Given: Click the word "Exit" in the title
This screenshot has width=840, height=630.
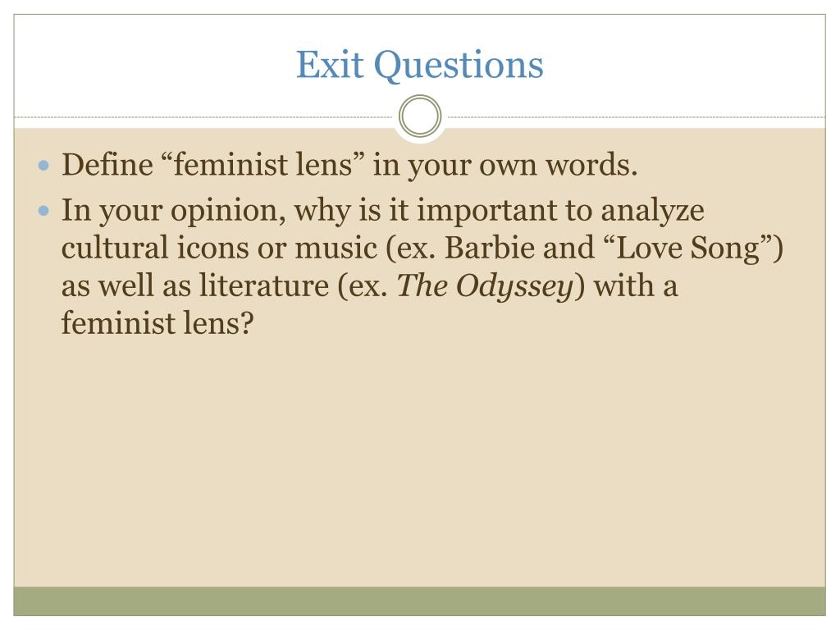Looking at the screenshot, I should [x=330, y=64].
